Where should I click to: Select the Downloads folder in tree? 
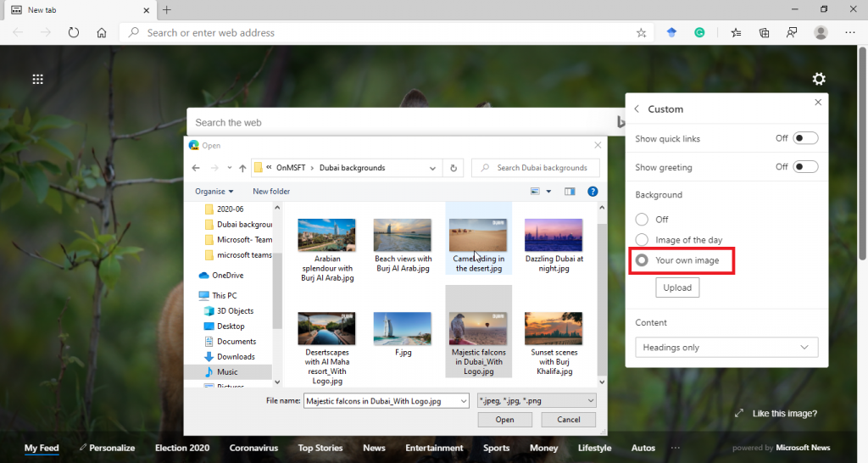click(230, 357)
